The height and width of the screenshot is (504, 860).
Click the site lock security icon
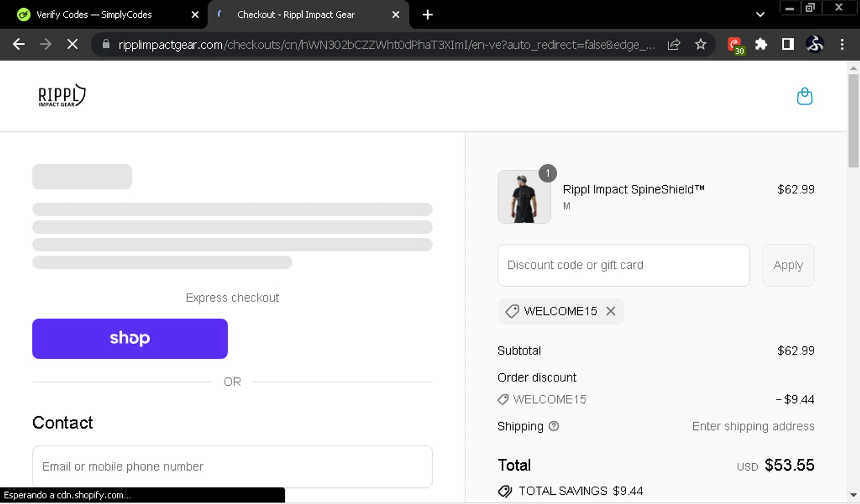tap(105, 44)
